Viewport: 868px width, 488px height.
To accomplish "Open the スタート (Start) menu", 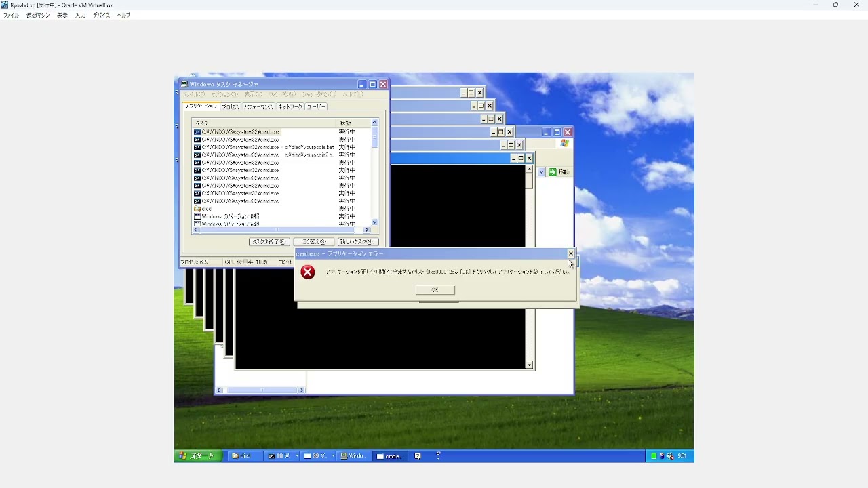I will [x=197, y=456].
